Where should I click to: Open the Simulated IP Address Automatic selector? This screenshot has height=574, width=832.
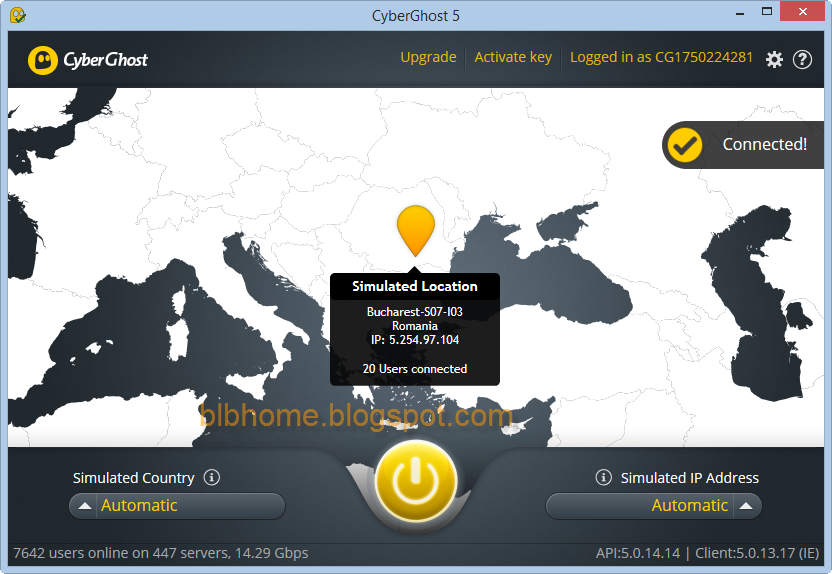[x=654, y=506]
